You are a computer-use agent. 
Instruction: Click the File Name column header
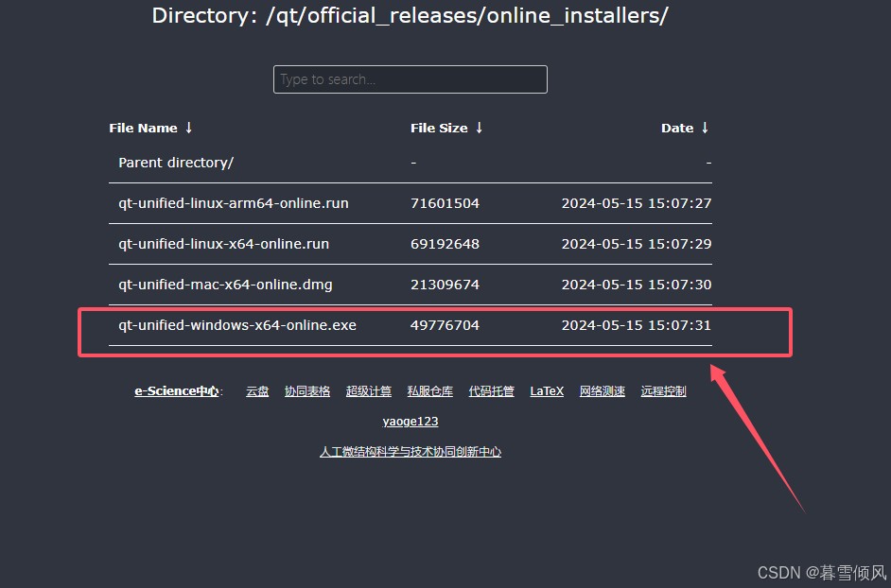point(143,129)
